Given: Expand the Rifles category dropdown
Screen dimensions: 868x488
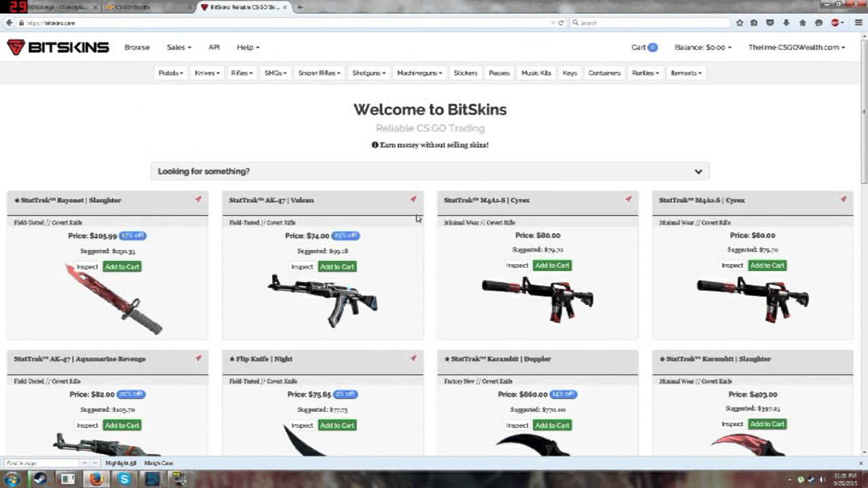Looking at the screenshot, I should pos(241,73).
